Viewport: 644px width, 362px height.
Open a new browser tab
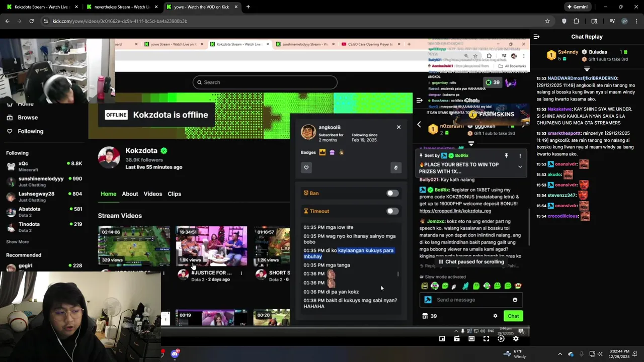pos(248,7)
